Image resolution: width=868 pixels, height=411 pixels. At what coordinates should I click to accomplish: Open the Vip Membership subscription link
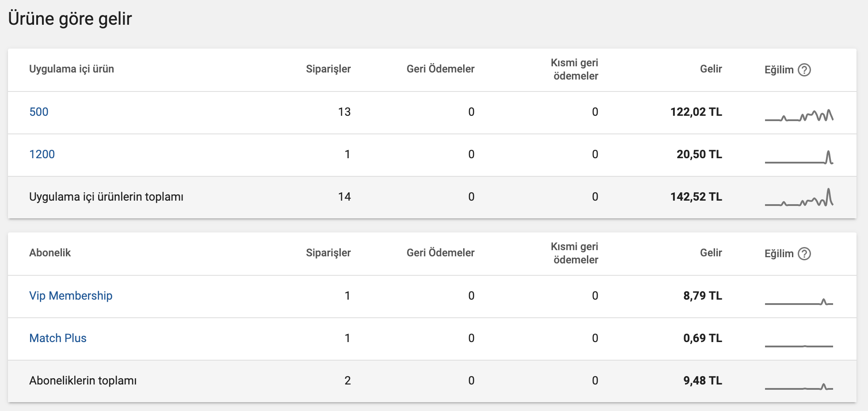pos(71,296)
